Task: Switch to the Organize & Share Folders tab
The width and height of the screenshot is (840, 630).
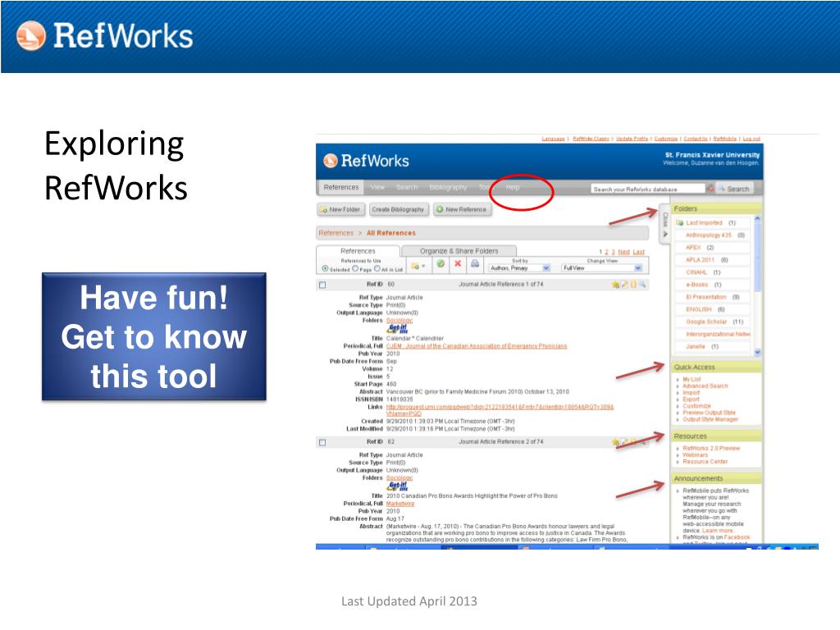Action: point(459,251)
